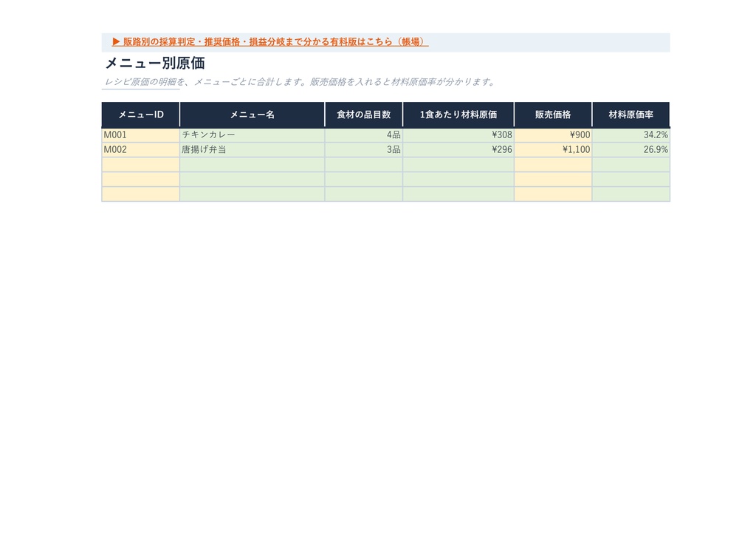Click the M001 menu ID cell
Viewport: 756px width, 535px height.
pos(141,135)
